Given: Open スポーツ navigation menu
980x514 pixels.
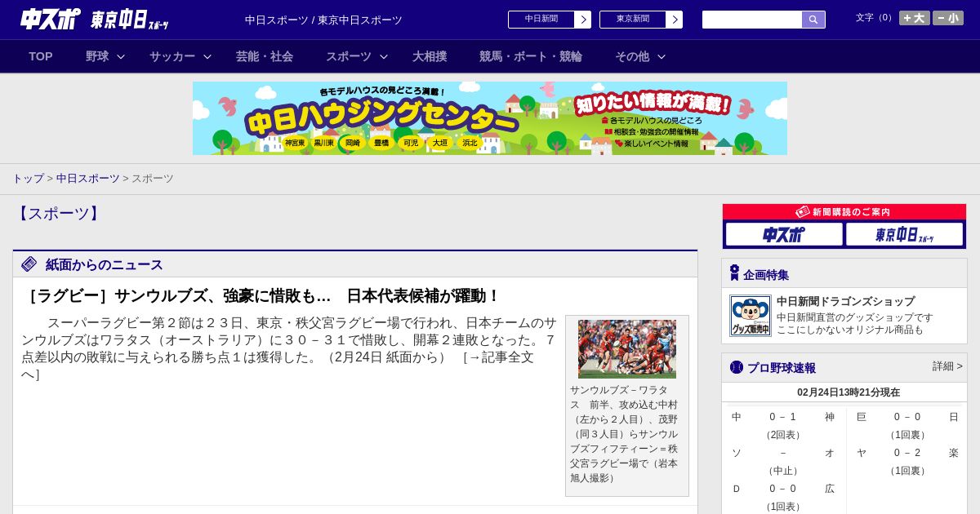Looking at the screenshot, I should tap(349, 56).
